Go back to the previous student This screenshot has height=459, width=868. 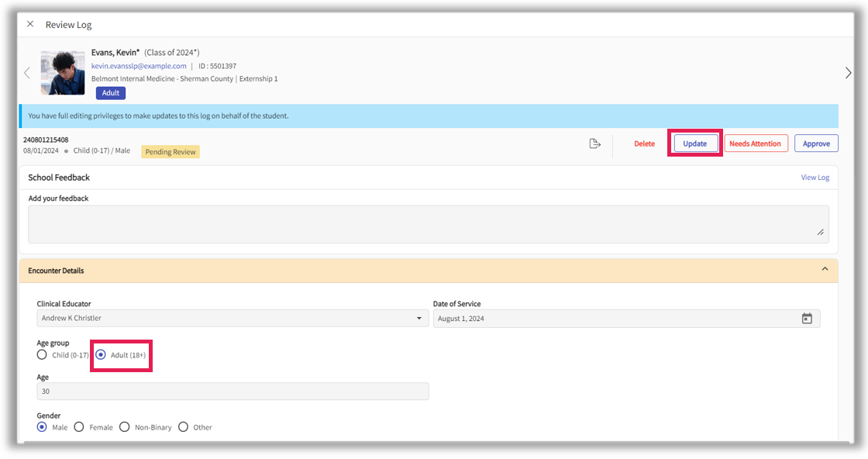coord(27,72)
